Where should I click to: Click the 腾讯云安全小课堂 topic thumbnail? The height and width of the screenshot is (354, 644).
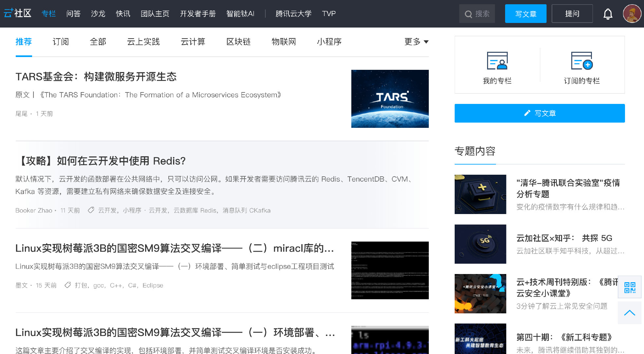pyautogui.click(x=480, y=294)
